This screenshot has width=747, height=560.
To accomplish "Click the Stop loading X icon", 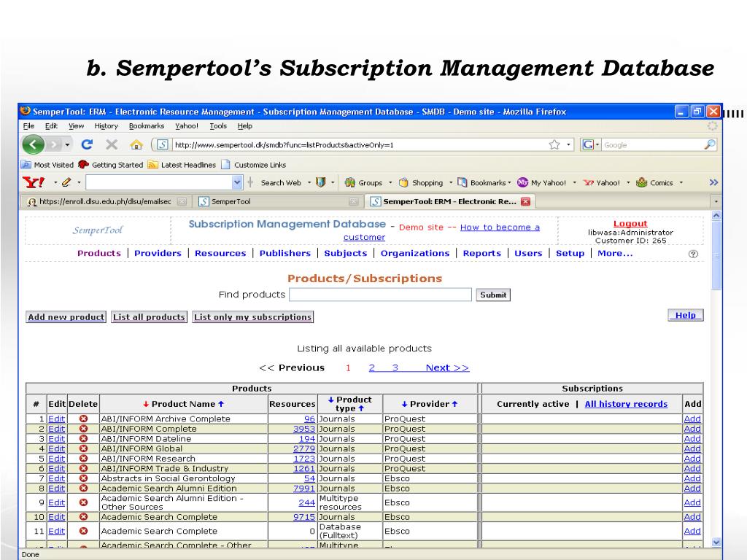I will click(112, 144).
